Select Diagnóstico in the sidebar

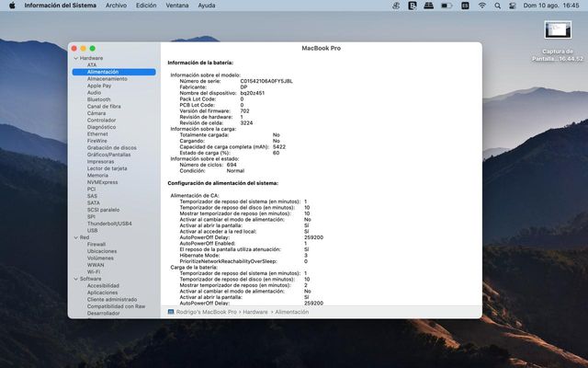(x=101, y=127)
